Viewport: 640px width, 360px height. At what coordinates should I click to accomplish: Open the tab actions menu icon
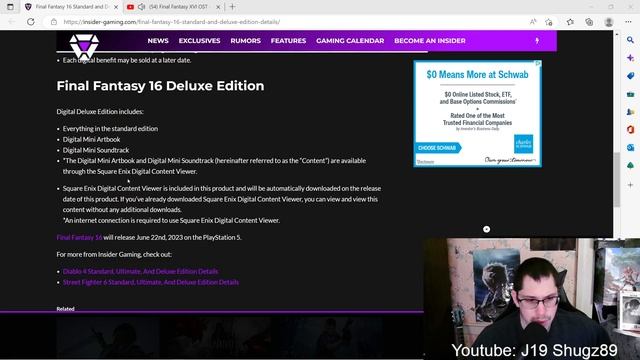(10, 7)
